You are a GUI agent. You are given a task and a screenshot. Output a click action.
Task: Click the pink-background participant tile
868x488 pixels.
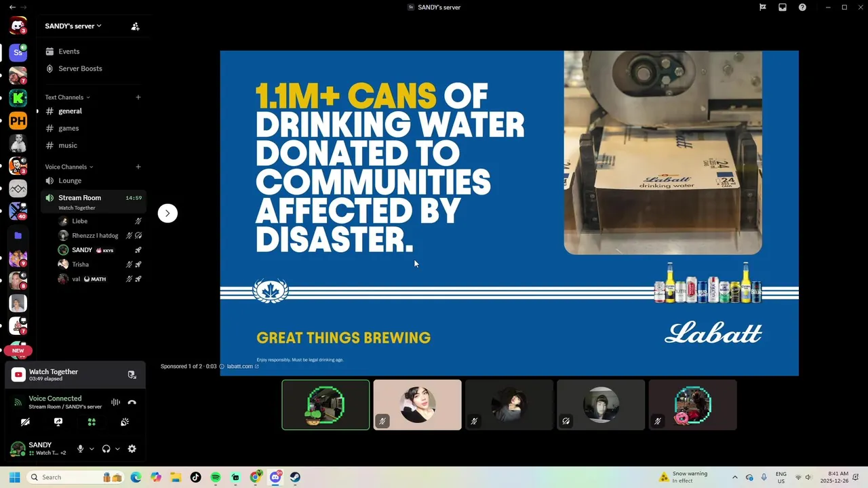click(x=417, y=405)
